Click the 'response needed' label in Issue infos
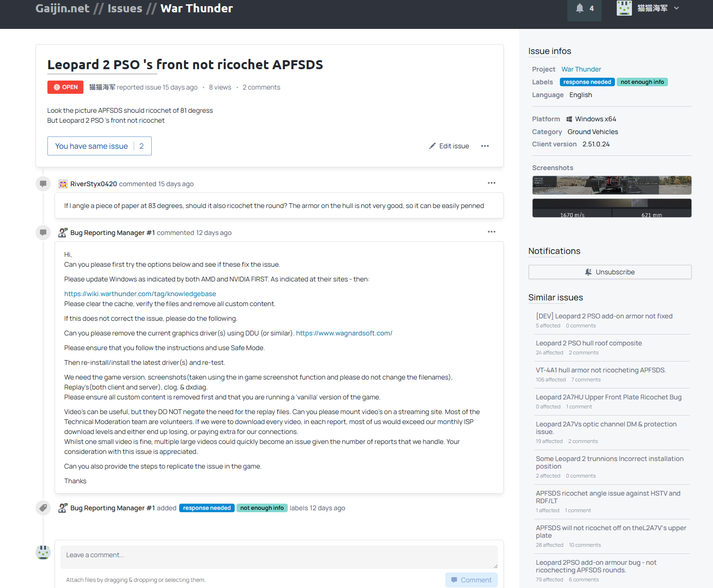This screenshot has width=713, height=588. tap(587, 82)
